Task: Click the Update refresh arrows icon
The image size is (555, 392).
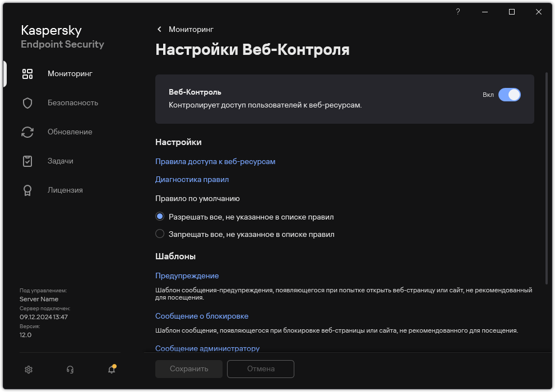Action: [27, 132]
